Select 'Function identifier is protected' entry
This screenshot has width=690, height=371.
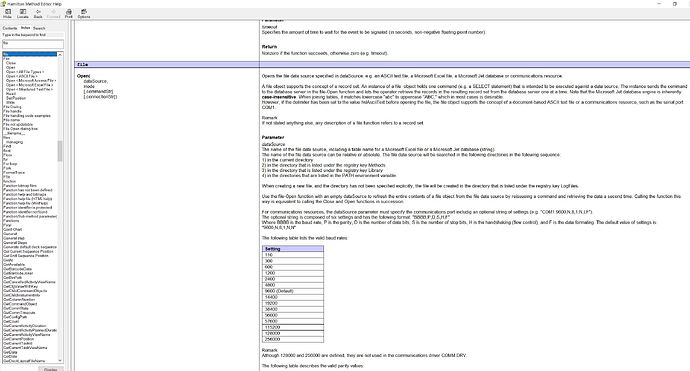[x=28, y=208]
